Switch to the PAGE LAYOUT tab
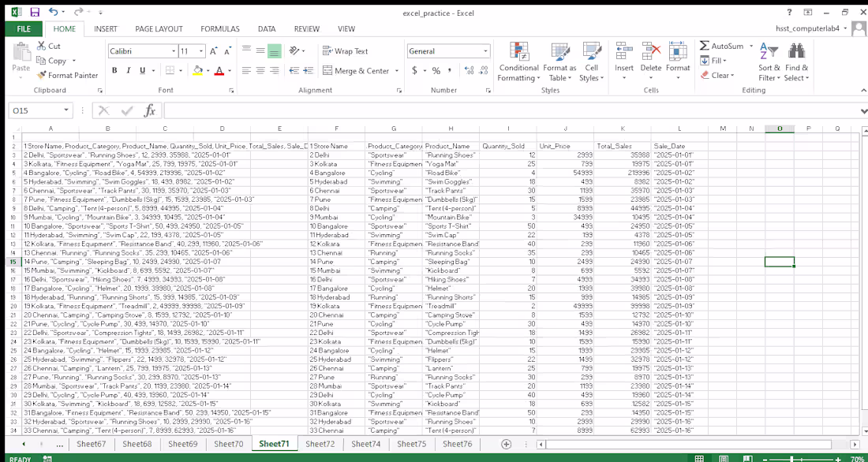The height and width of the screenshot is (462, 868). pos(159,28)
